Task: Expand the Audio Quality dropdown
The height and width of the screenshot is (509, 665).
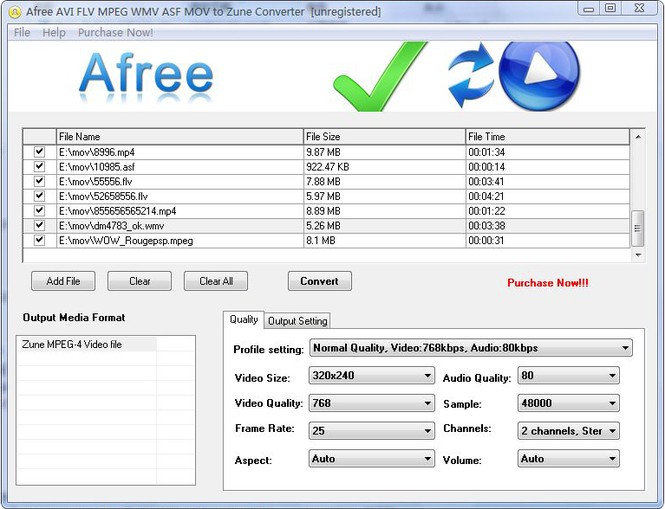Action: (x=568, y=376)
